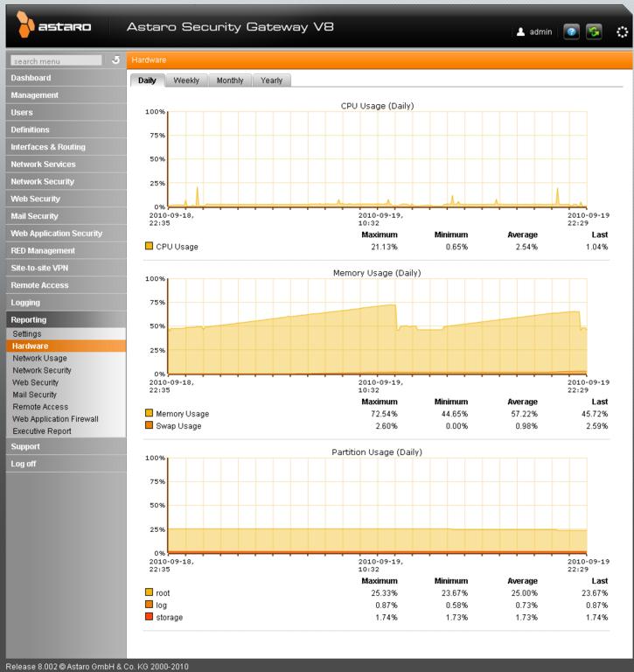Expand the Management menu
The height and width of the screenshot is (672, 634).
point(66,95)
